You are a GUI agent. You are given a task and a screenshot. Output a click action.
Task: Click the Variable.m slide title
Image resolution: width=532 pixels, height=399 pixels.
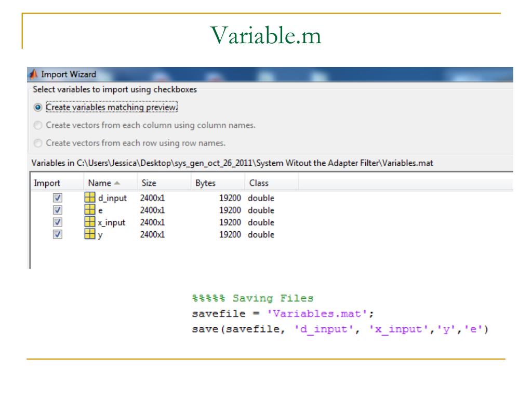(265, 35)
